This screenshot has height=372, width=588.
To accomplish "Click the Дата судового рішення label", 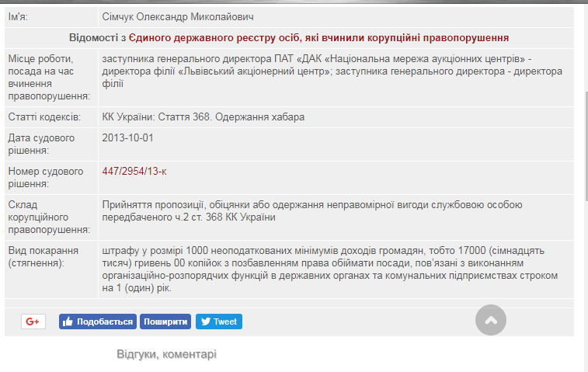I will point(41,144).
